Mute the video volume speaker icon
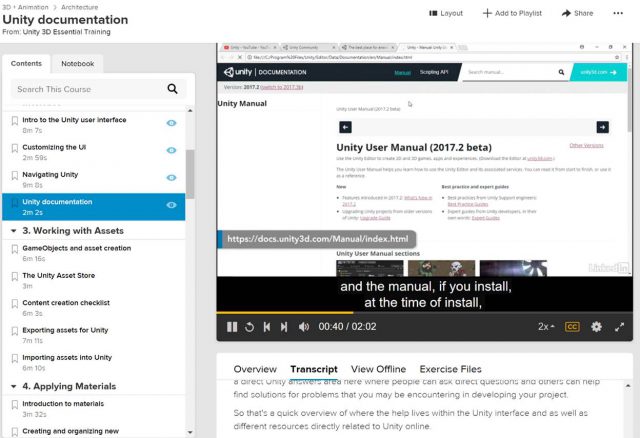This screenshot has width=640, height=438. (x=304, y=327)
